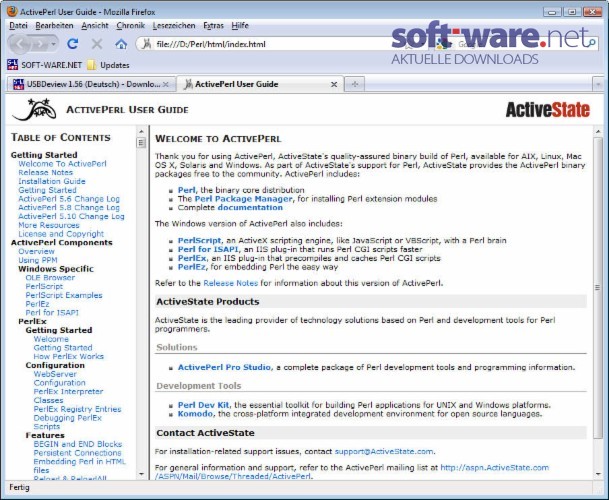The image size is (609, 500).
Task: Click down arrow on contents panel scrollbar
Action: click(x=141, y=474)
